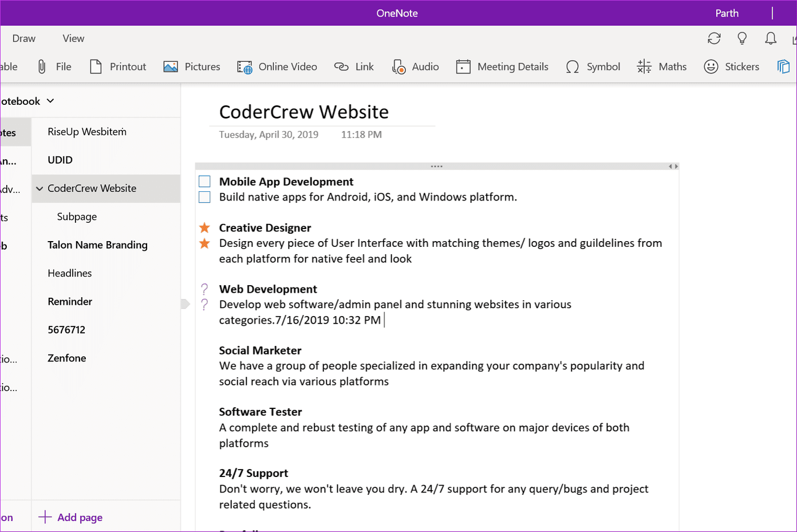Screen dimensions: 797x532
Task: Select the RiseUp Wesbitem page
Action: [106, 132]
